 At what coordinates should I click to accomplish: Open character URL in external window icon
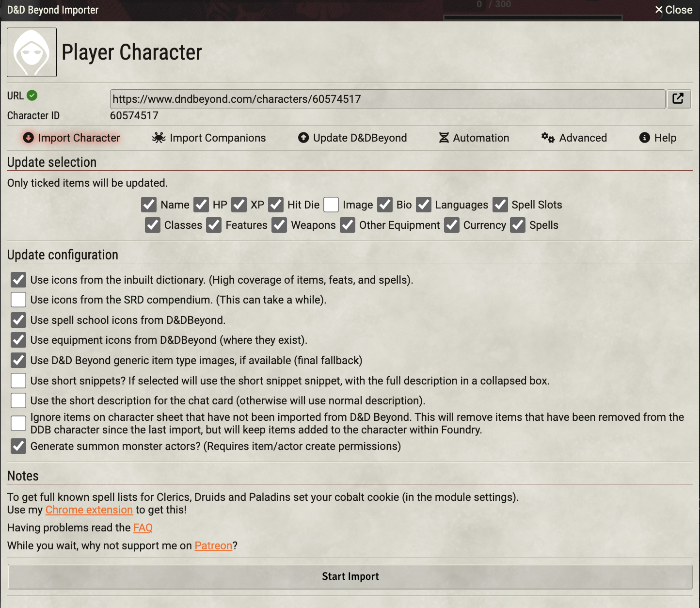[678, 99]
